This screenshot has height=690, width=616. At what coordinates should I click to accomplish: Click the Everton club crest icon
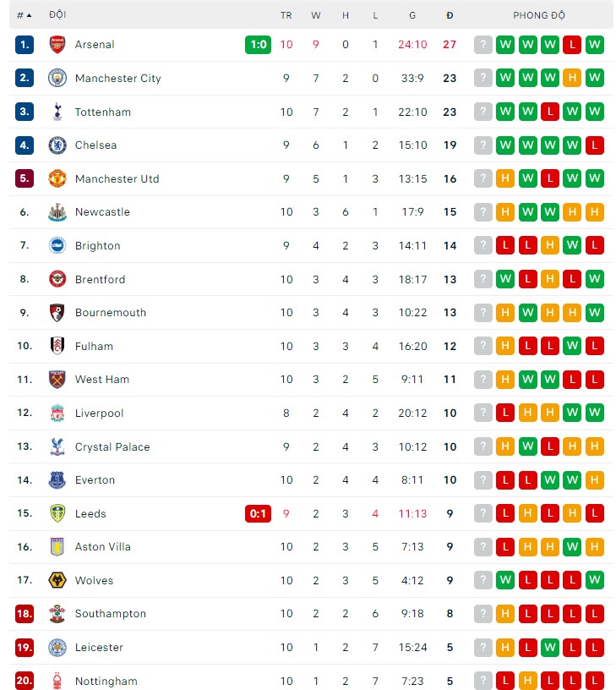(x=57, y=480)
